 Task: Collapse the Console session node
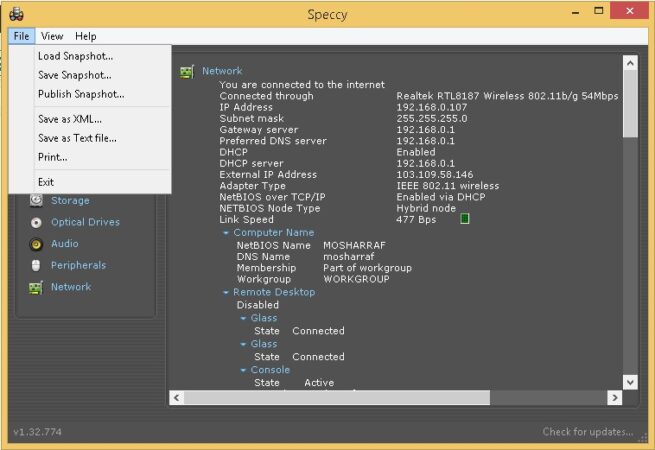tap(243, 370)
